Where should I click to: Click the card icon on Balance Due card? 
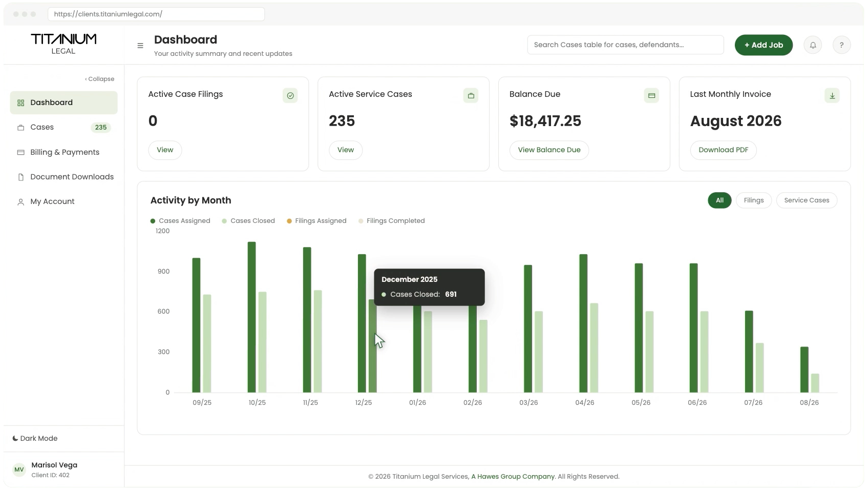tap(651, 95)
